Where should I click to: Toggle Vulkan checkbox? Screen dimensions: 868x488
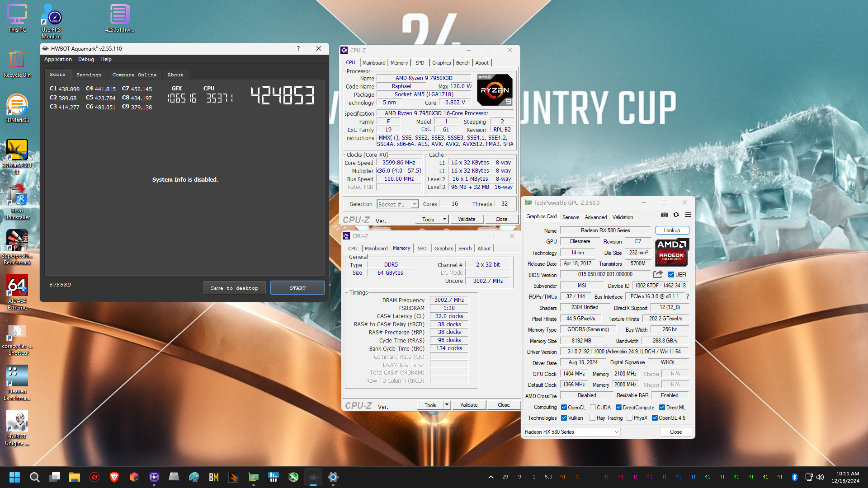[x=564, y=418]
